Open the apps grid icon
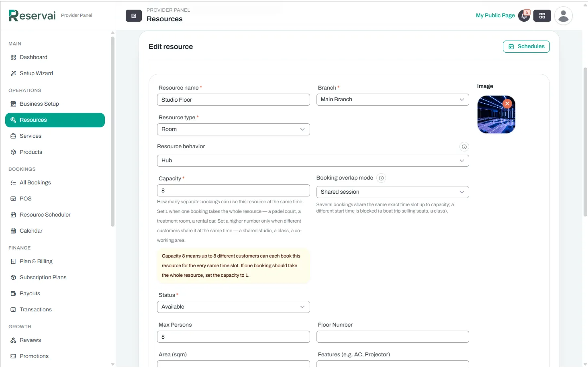588x368 pixels. coord(542,16)
